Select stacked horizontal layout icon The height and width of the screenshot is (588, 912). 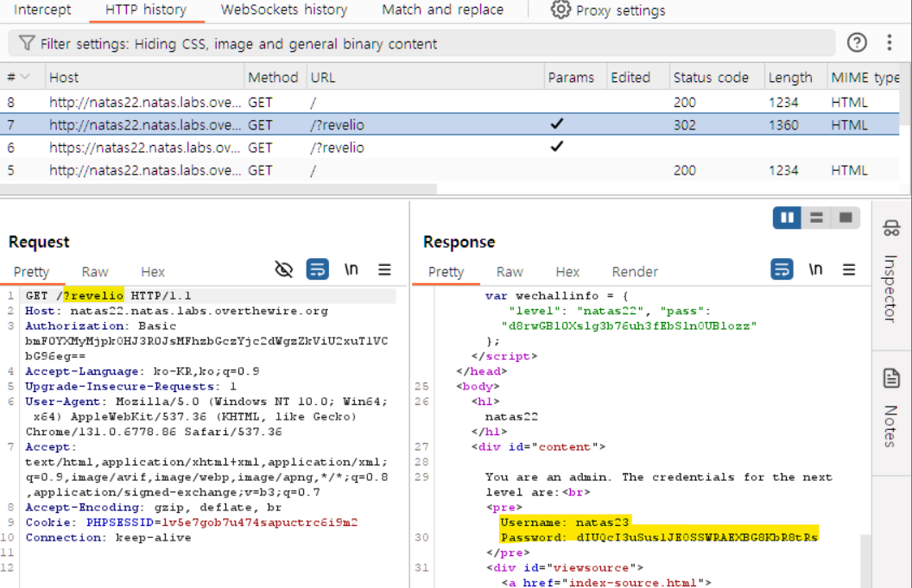click(816, 218)
